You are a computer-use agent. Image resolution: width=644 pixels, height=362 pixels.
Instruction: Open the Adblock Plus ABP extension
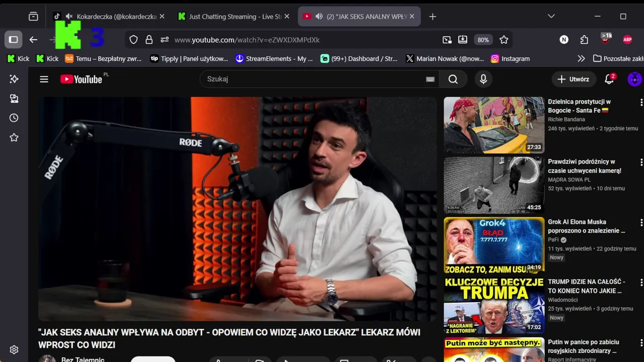tap(627, 40)
